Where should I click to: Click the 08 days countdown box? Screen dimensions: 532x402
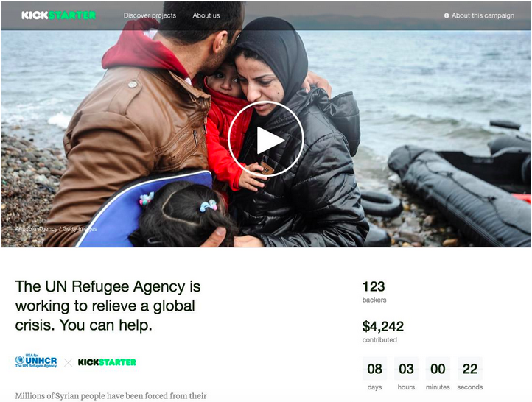coord(374,369)
